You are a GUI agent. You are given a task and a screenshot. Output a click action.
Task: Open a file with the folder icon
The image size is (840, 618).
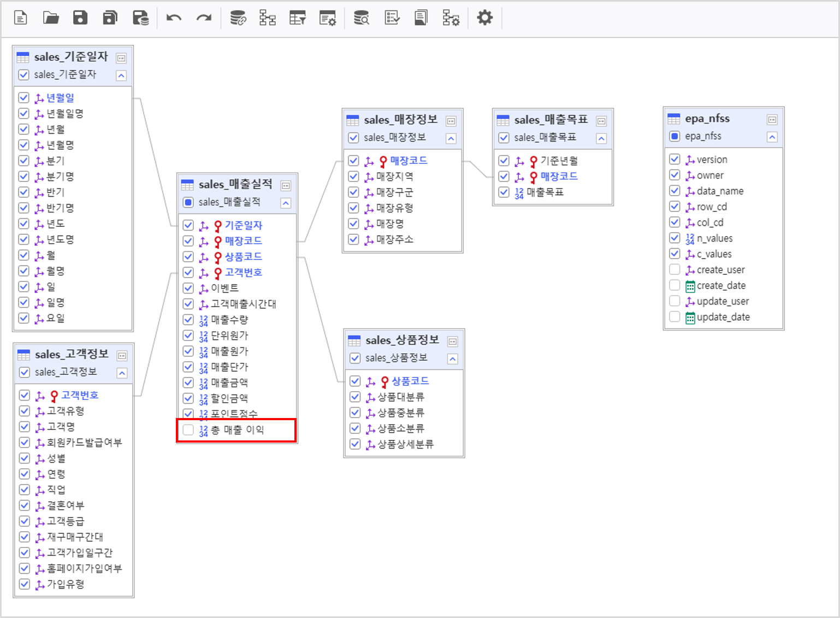click(x=51, y=18)
